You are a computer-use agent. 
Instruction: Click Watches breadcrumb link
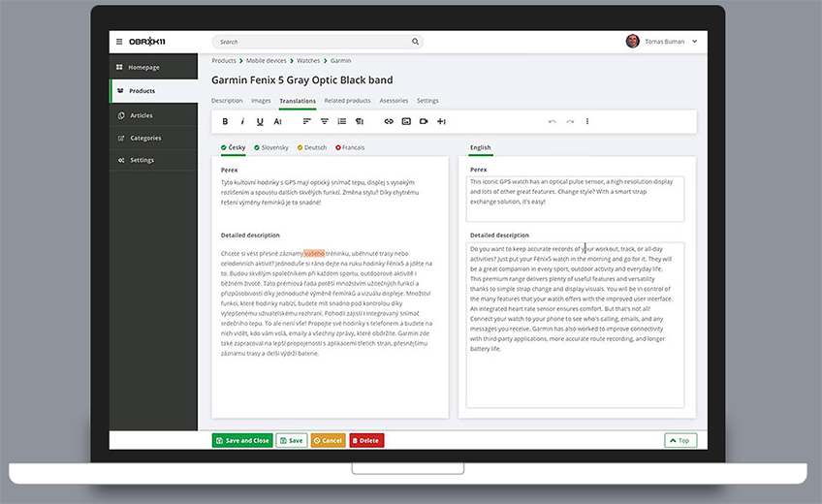click(x=308, y=61)
